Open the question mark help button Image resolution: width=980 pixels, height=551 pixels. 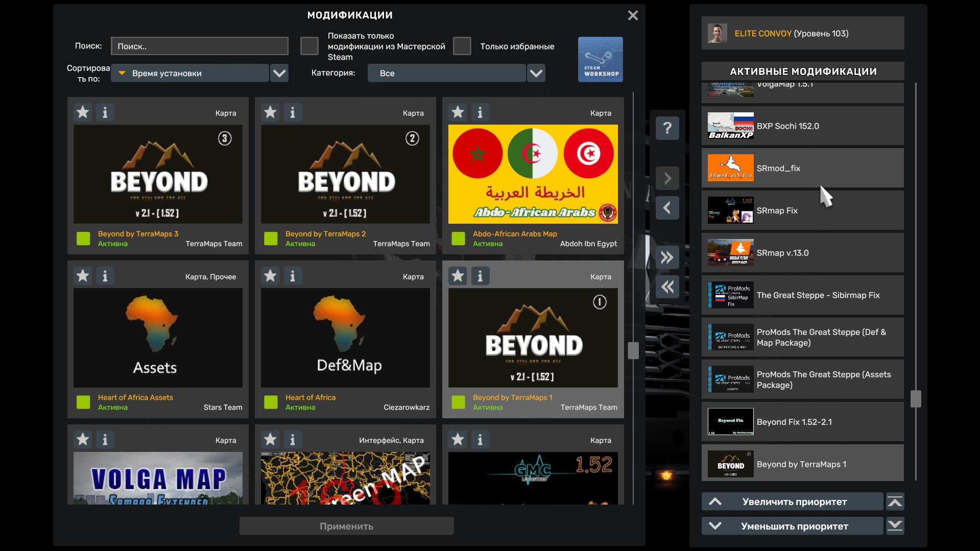[667, 128]
